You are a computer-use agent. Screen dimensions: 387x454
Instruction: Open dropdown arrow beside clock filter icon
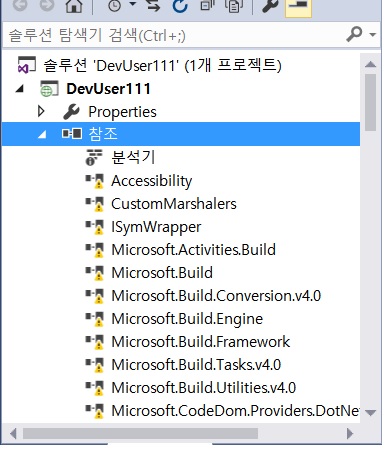(133, 4)
